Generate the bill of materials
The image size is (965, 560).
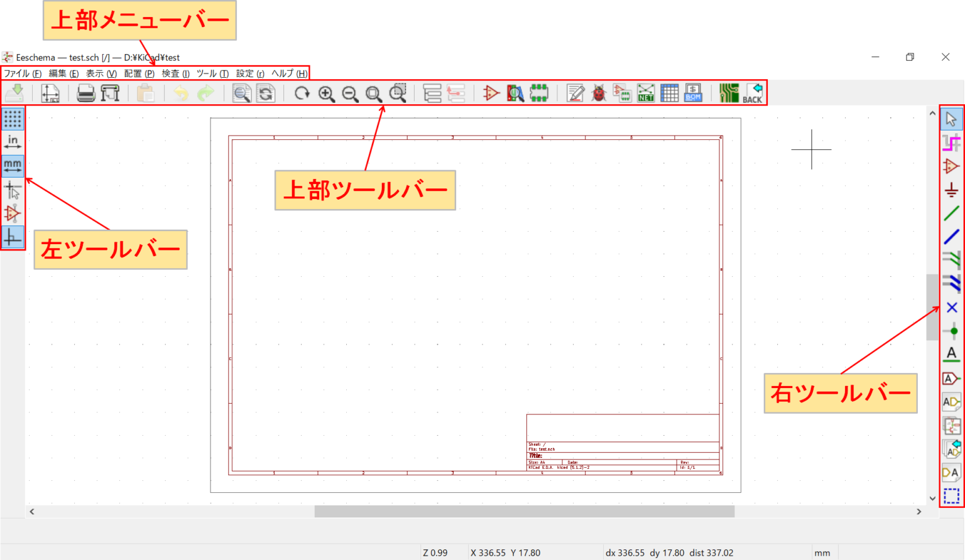click(695, 93)
